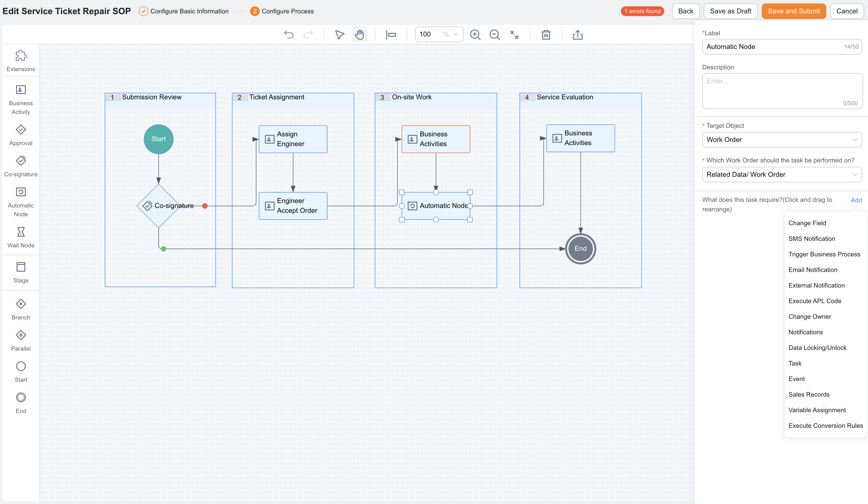This screenshot has width=868, height=504.
Task: Click the undo arrow in toolbar
Action: point(289,34)
